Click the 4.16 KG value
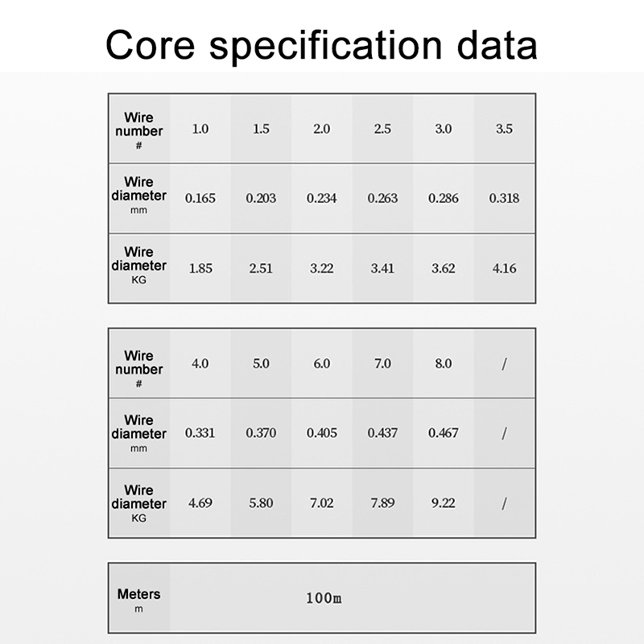This screenshot has height=644, width=644. tap(504, 268)
